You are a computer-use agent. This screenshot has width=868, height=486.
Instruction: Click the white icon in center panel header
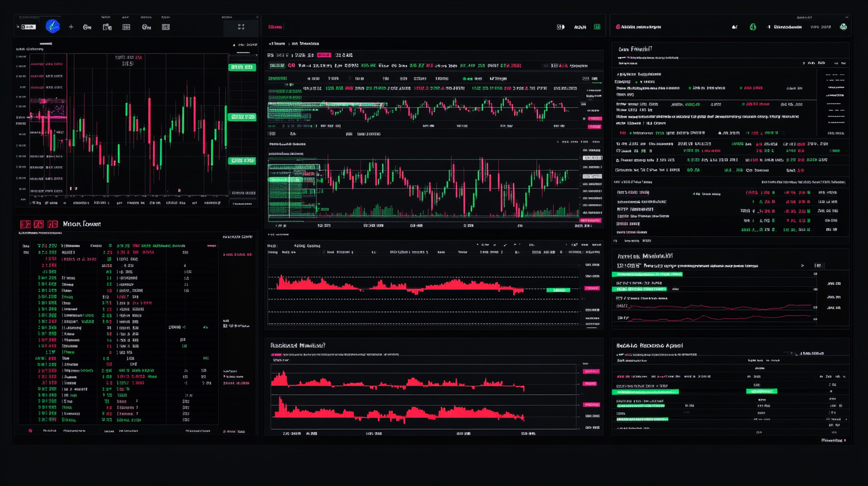560,27
